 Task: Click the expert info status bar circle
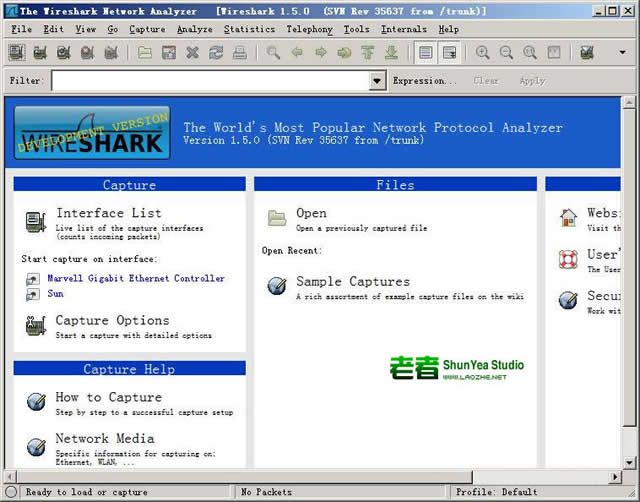tap(11, 492)
